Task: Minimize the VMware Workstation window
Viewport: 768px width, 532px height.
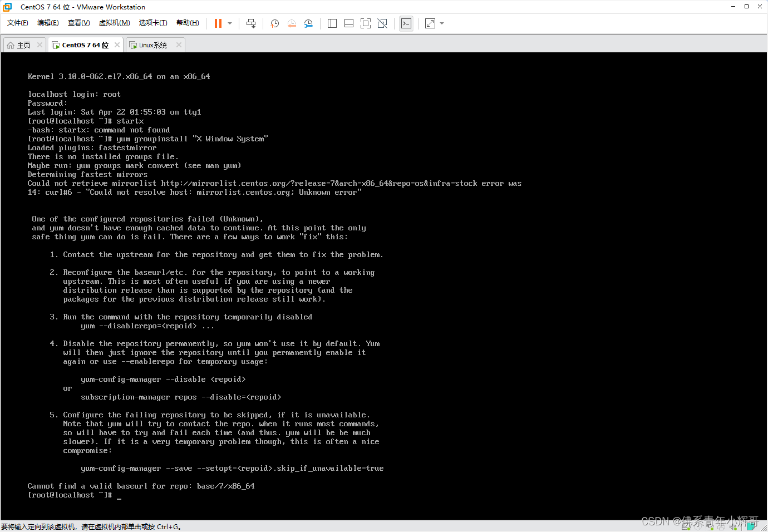Action: (733, 7)
